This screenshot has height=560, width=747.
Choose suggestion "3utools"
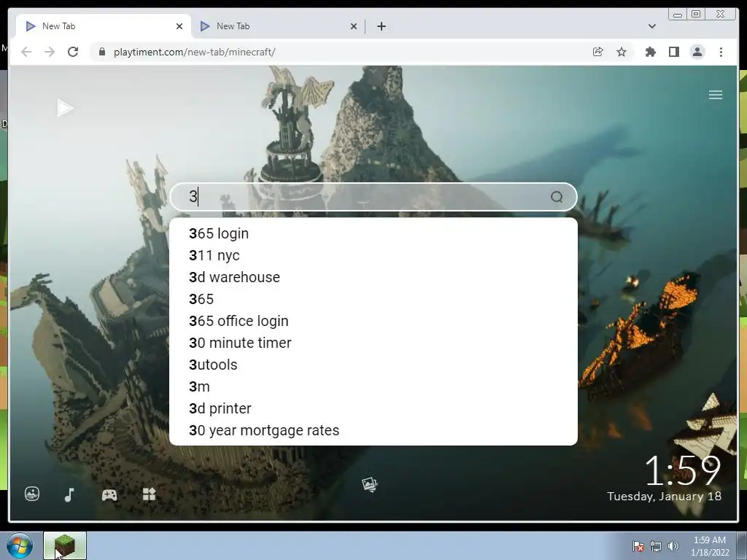pyautogui.click(x=373, y=365)
